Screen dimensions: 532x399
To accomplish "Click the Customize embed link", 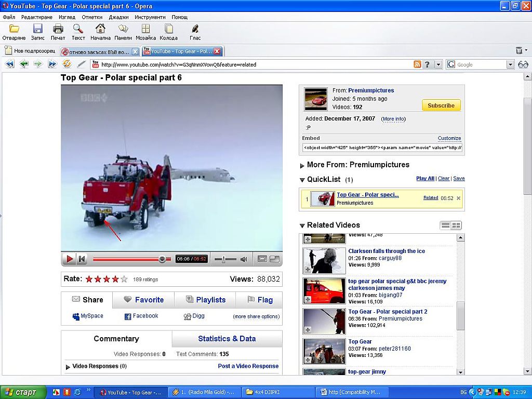I will pyautogui.click(x=449, y=138).
